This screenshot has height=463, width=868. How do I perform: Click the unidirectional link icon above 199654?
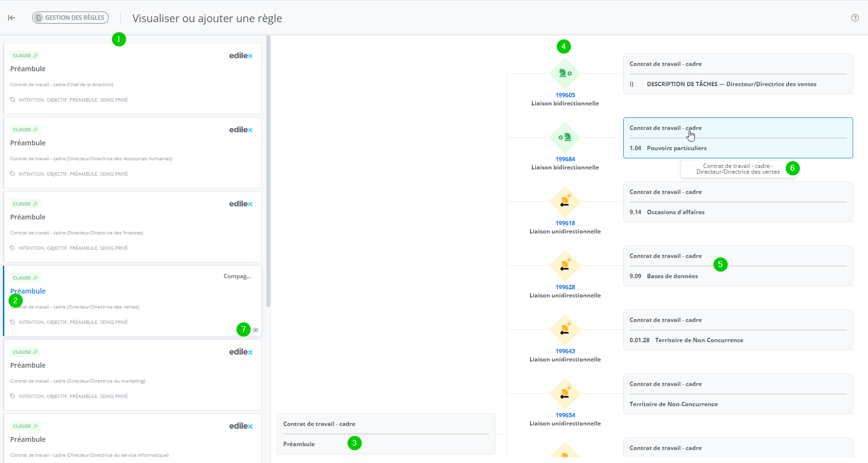pyautogui.click(x=565, y=394)
